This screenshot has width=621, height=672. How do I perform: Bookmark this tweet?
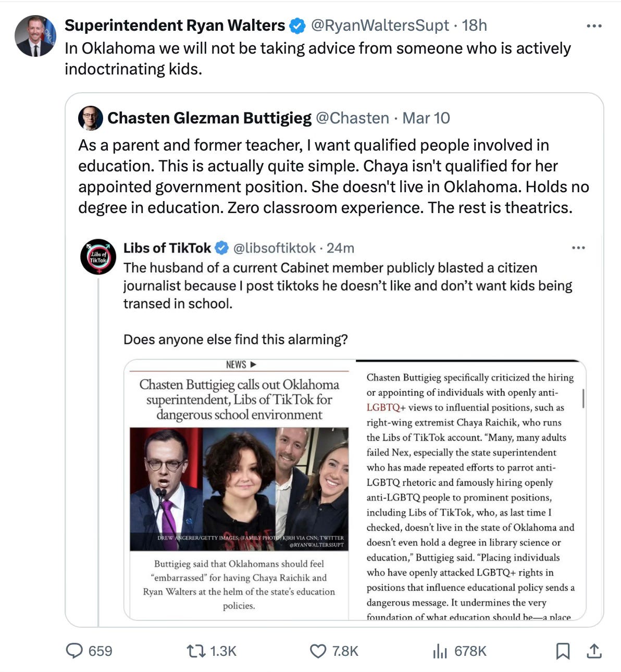(563, 651)
